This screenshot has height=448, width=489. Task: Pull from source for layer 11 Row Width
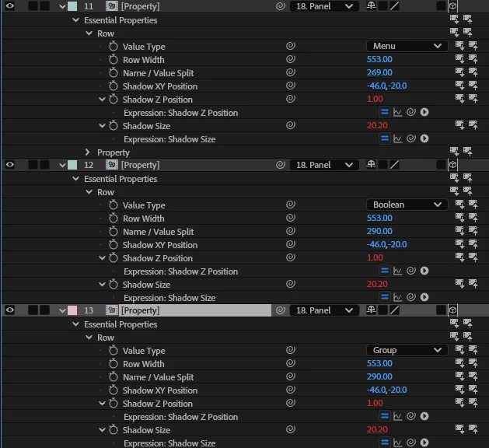(459, 59)
